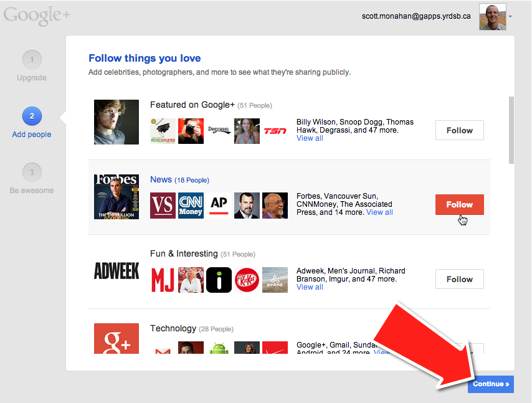This screenshot has width=532, height=403.
Task: Click the black Imgur icon
Action: coord(219,280)
